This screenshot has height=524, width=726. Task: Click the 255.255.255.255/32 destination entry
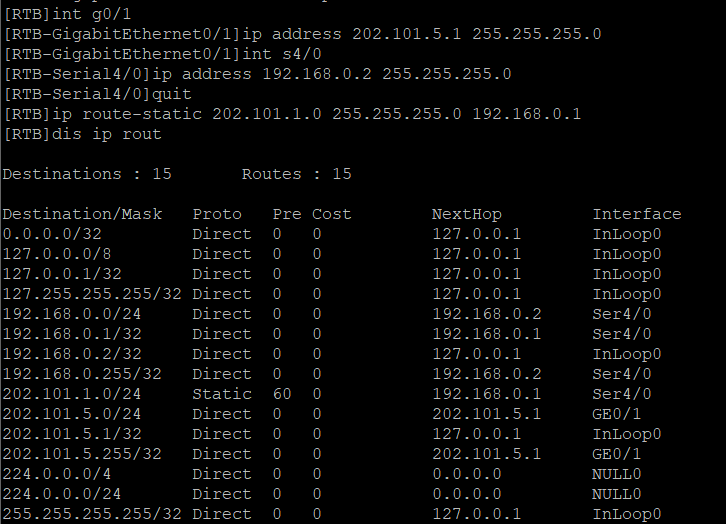[92, 513]
